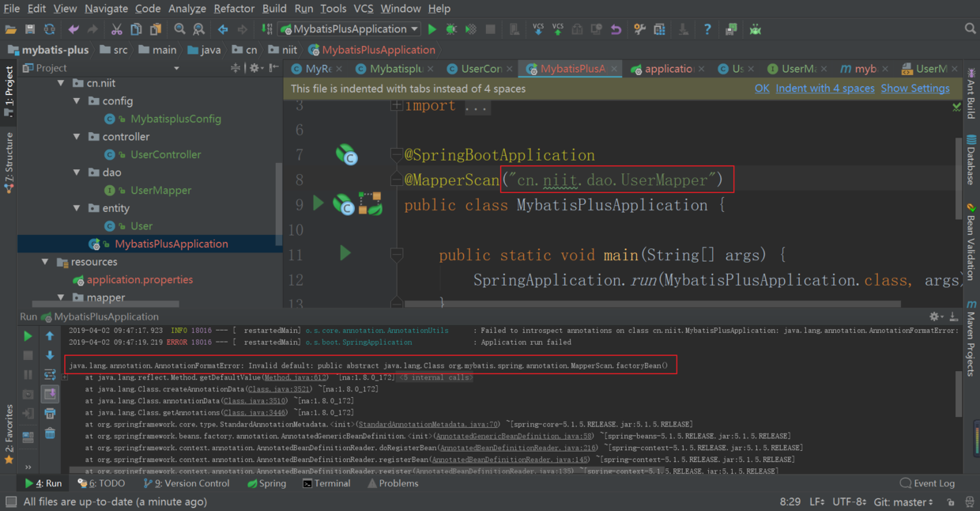
Task: Click the Synchronize toolbar icon
Action: tap(50, 29)
